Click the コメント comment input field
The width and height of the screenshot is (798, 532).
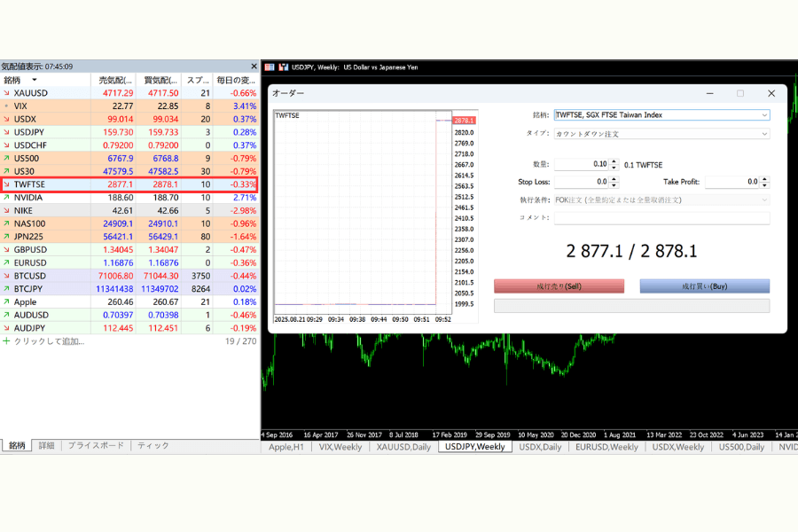(661, 217)
